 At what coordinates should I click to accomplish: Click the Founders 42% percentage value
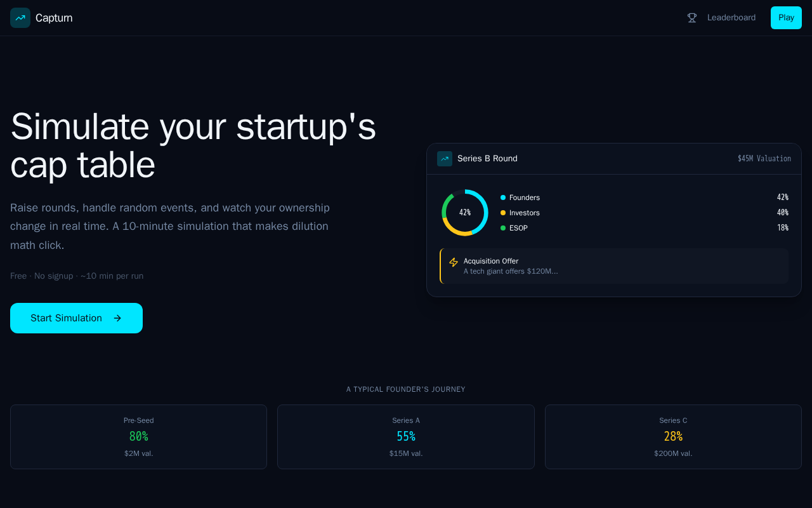point(782,197)
